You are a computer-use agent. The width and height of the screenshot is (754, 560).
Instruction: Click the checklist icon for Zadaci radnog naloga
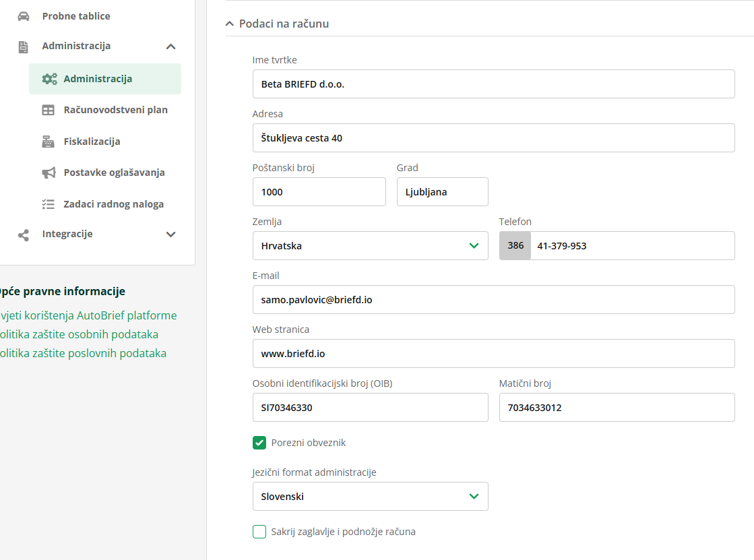pos(48,204)
